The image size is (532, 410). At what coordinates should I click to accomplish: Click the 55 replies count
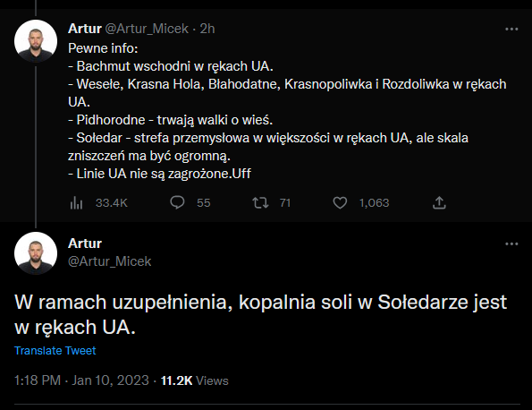pyautogui.click(x=204, y=203)
